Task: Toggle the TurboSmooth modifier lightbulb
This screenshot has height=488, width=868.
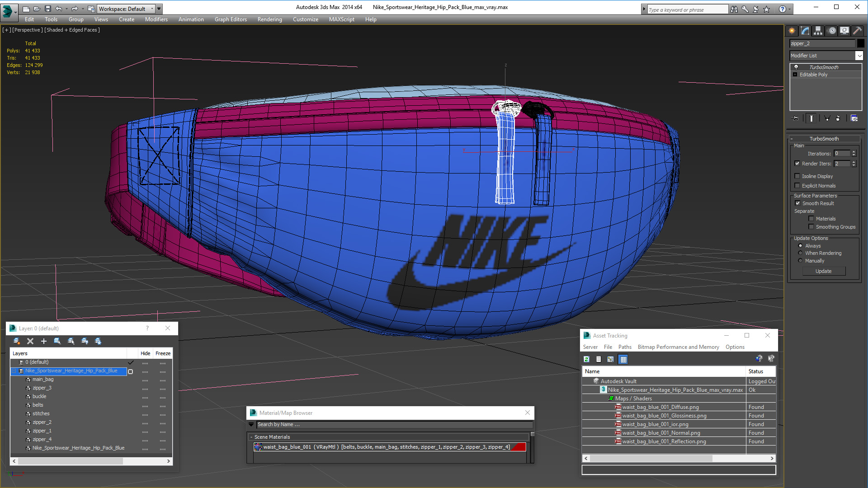Action: (x=796, y=67)
